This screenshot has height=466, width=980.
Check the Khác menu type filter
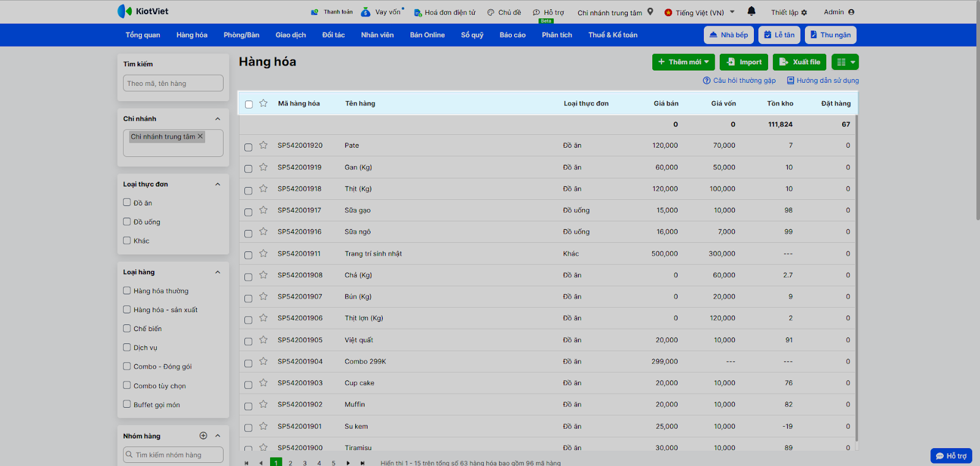(x=127, y=240)
